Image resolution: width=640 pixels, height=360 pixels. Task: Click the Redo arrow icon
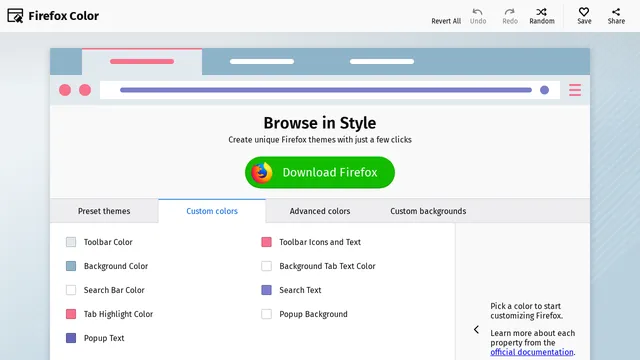[x=509, y=11]
